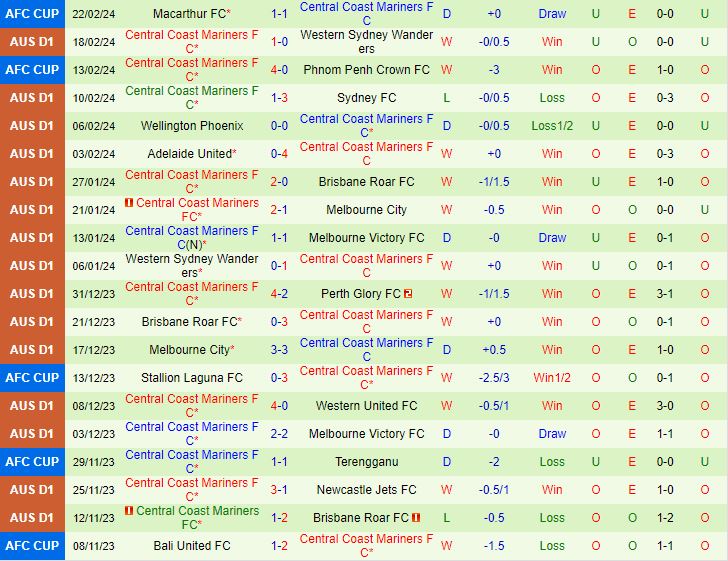The image size is (728, 561).
Task: Click the 4-0 score against Western United FC
Action: pos(279,405)
